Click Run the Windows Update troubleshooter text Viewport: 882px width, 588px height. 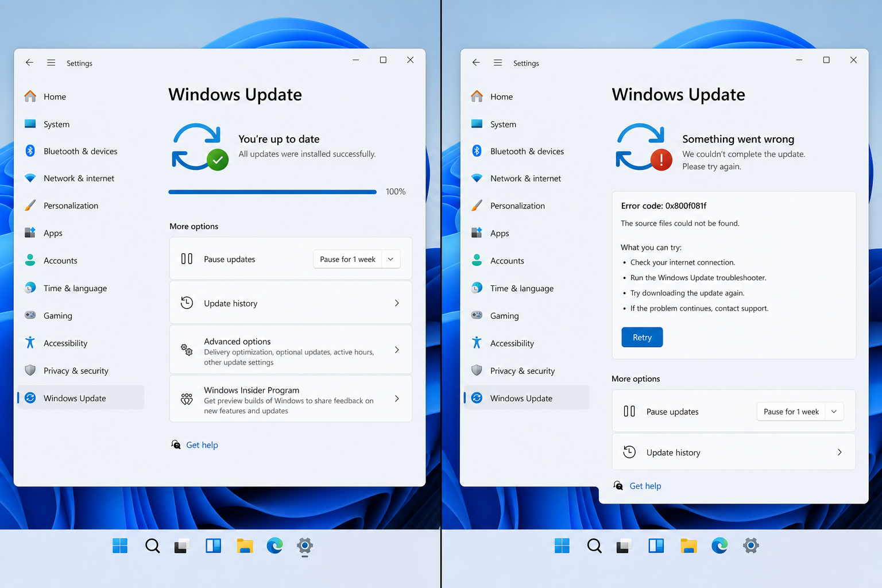[x=698, y=277]
